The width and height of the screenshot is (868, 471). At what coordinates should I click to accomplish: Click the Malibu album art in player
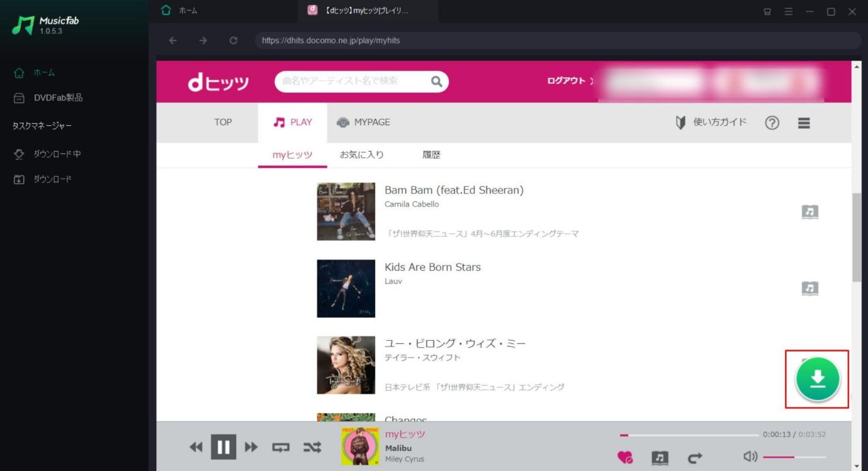tap(360, 446)
